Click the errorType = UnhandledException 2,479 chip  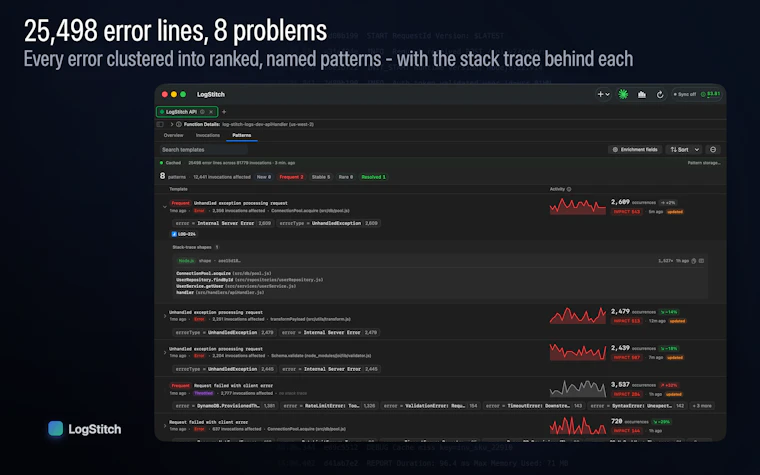pos(224,332)
